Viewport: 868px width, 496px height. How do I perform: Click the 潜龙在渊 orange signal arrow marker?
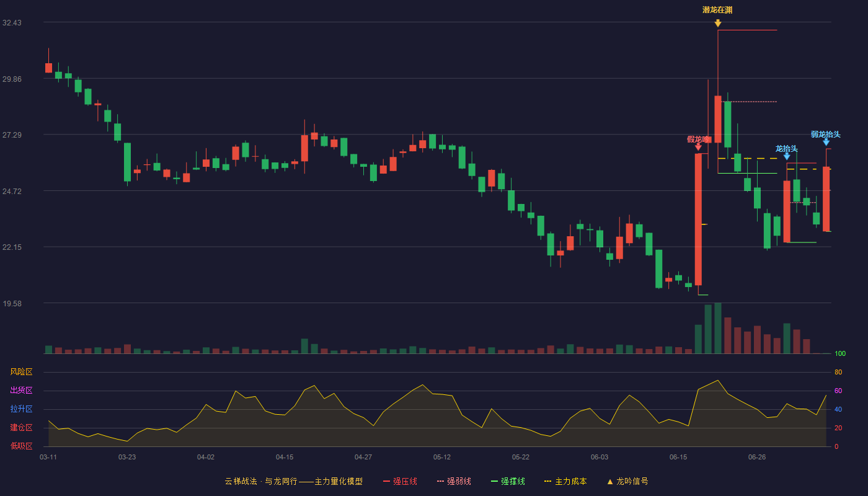click(x=717, y=24)
